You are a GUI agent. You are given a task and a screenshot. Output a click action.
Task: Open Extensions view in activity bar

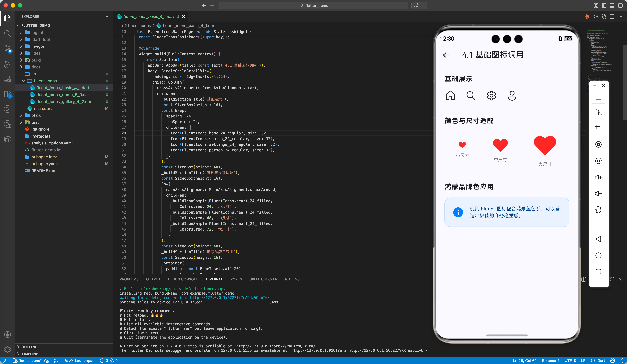pos(8,94)
